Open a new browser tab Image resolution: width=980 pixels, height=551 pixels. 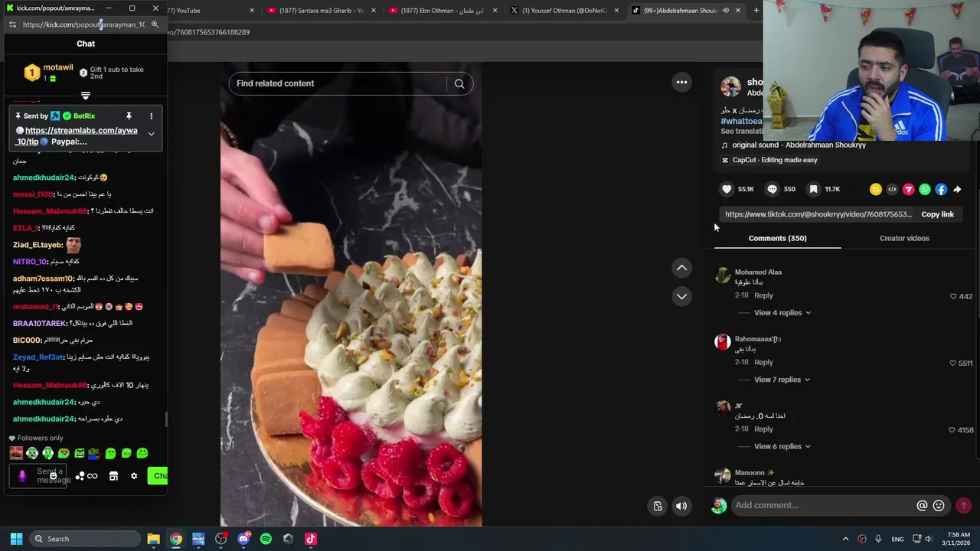coord(756,11)
